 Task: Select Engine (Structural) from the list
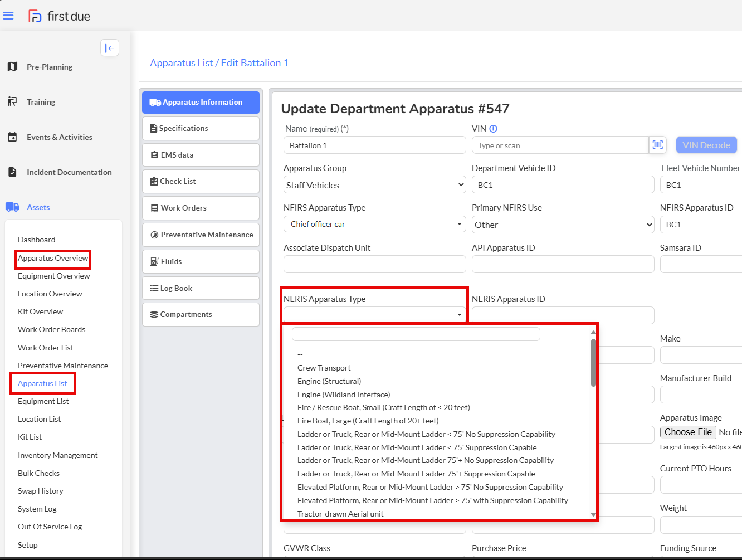click(329, 381)
